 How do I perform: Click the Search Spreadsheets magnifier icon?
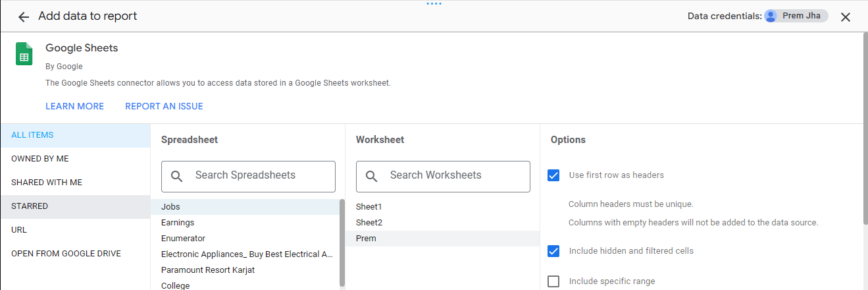point(176,176)
